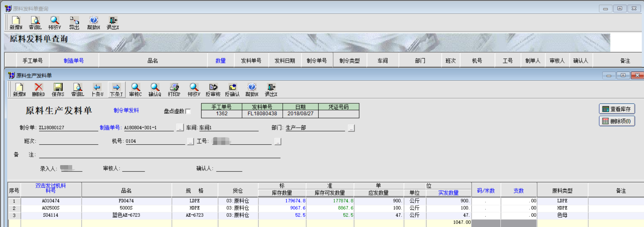Save the form with the 保存S icon
This screenshot has height=227, width=644.
click(58, 90)
